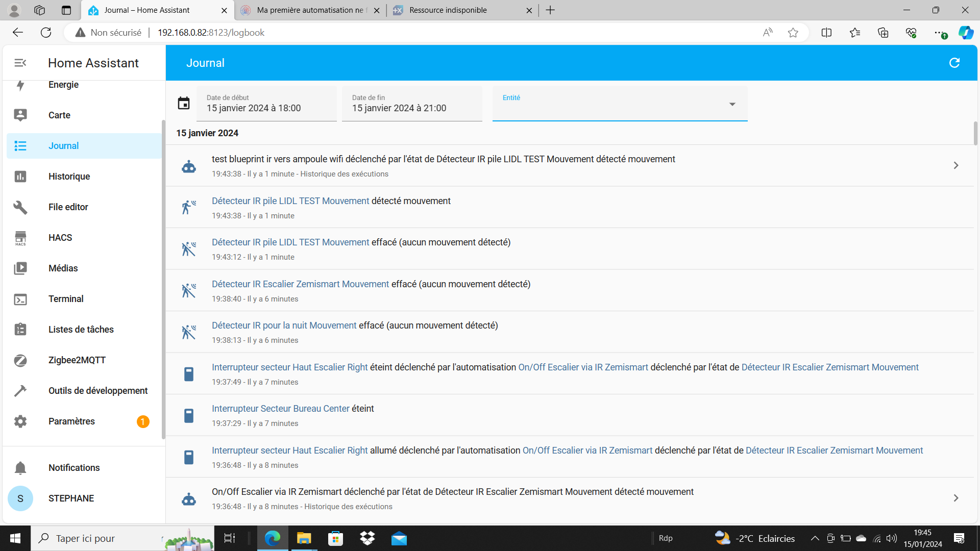Image resolution: width=980 pixels, height=551 pixels.
Task: Click the STEPHANE user profile avatar
Action: pos(20,498)
